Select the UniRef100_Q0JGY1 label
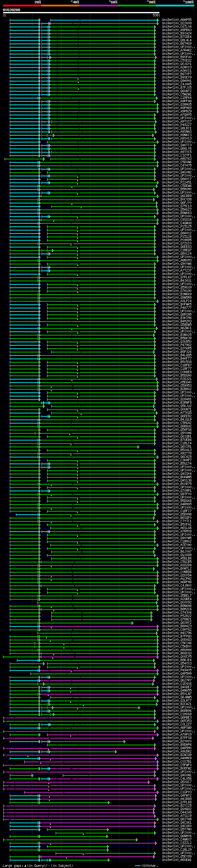197x868 pixels. (177, 64)
